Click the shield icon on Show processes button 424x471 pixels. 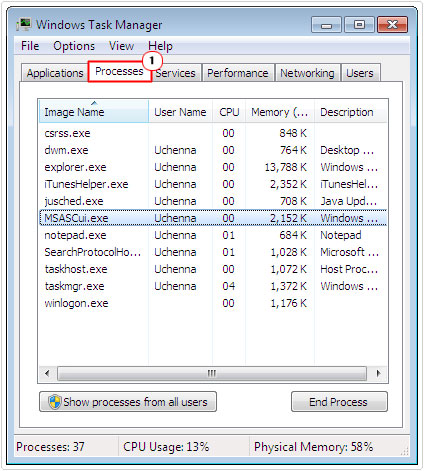click(x=54, y=402)
